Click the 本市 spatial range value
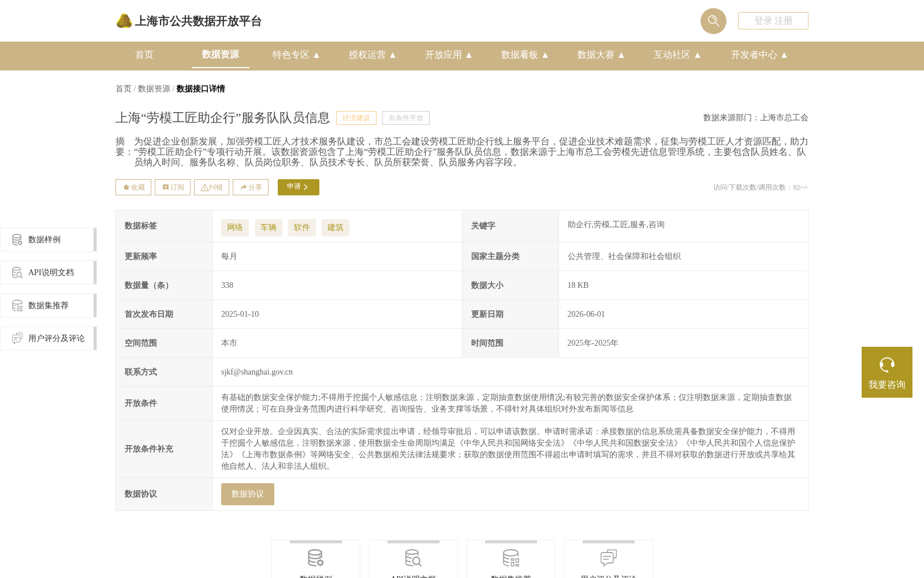The image size is (924, 578). click(229, 343)
